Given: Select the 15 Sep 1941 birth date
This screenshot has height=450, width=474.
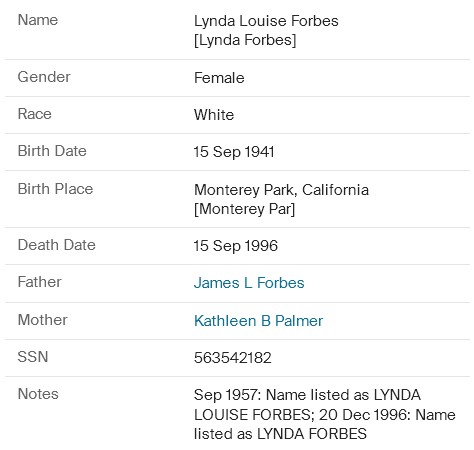Looking at the screenshot, I should pyautogui.click(x=234, y=152).
